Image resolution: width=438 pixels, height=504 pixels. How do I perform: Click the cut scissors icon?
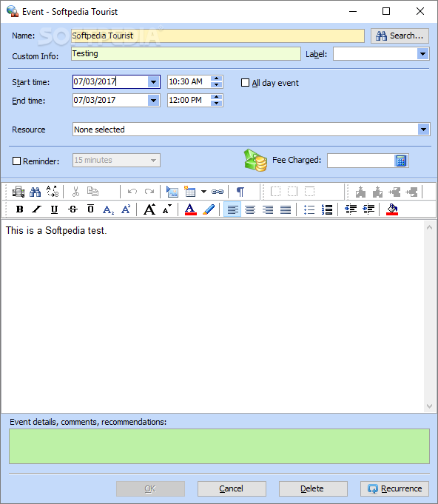click(75, 192)
